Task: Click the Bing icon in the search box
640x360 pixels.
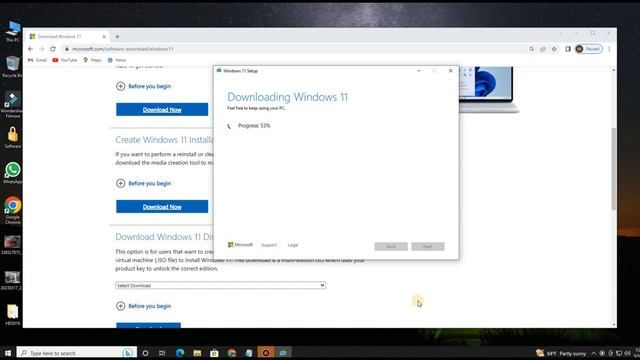Action: (128, 353)
